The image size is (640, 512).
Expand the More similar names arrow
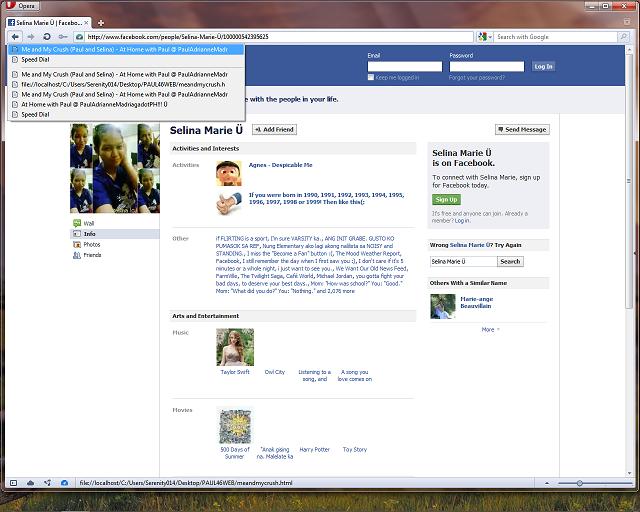point(498,329)
